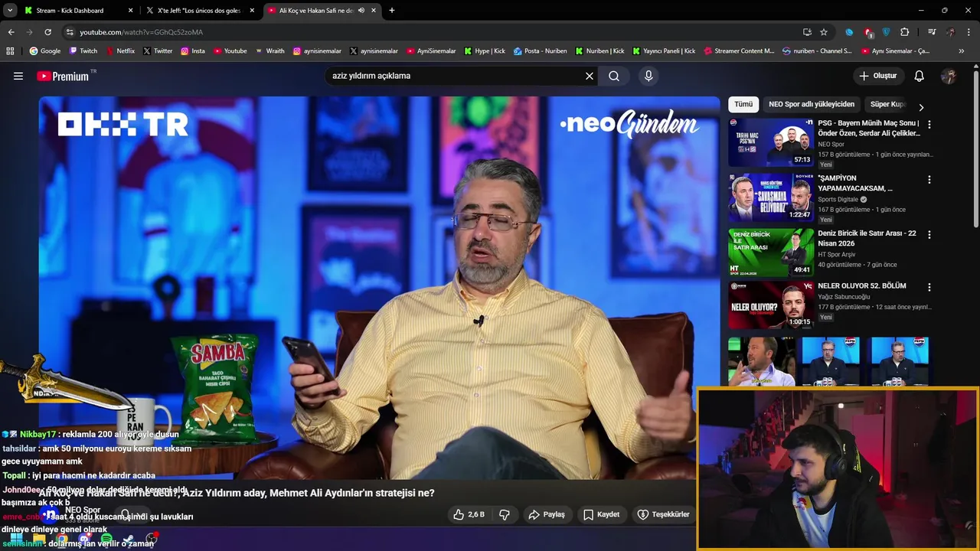This screenshot has width=980, height=551.
Task: Open the YouTube notifications bell
Action: tap(920, 76)
